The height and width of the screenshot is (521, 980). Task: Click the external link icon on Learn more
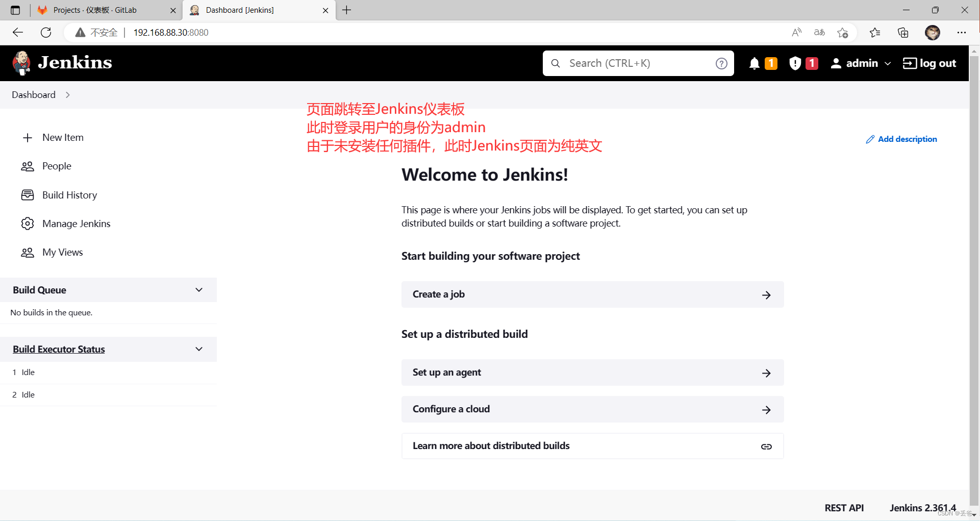point(766,446)
